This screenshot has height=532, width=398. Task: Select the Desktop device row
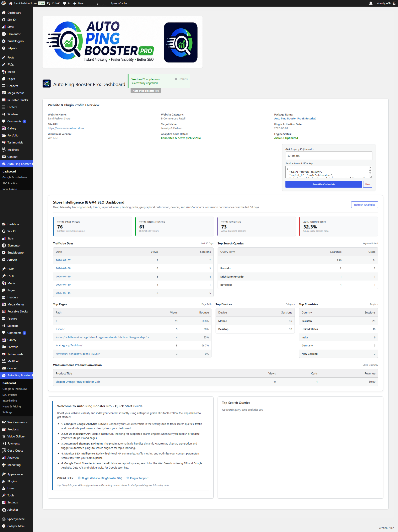pos(255,329)
